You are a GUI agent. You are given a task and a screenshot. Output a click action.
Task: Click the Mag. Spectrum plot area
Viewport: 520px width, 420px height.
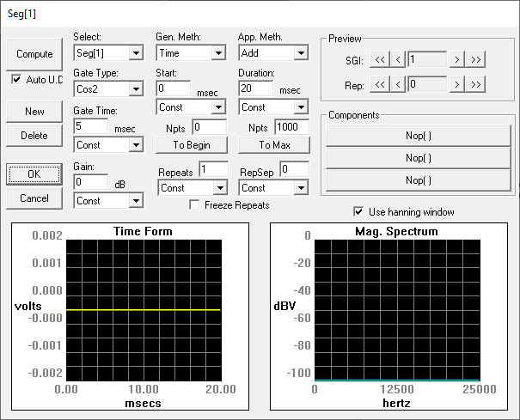tap(397, 310)
